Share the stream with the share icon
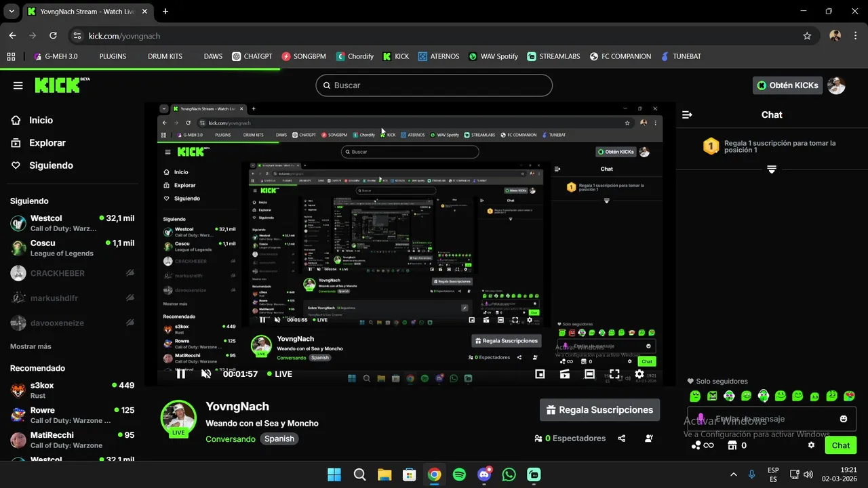Viewport: 868px width, 488px height. click(x=622, y=439)
